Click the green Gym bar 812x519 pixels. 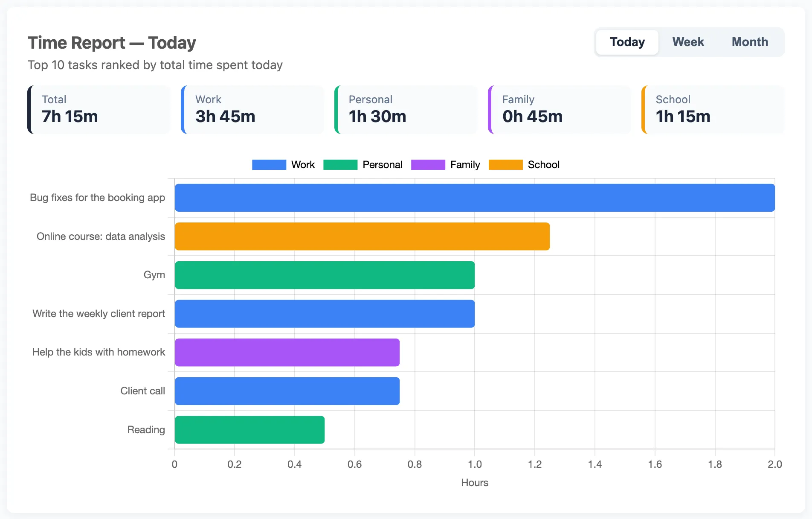[325, 275]
